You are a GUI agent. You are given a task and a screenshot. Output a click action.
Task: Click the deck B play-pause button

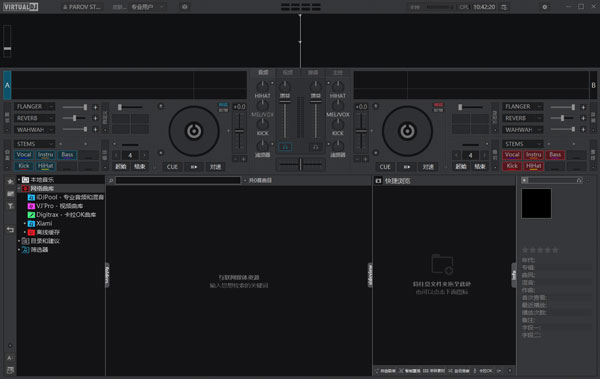point(407,167)
